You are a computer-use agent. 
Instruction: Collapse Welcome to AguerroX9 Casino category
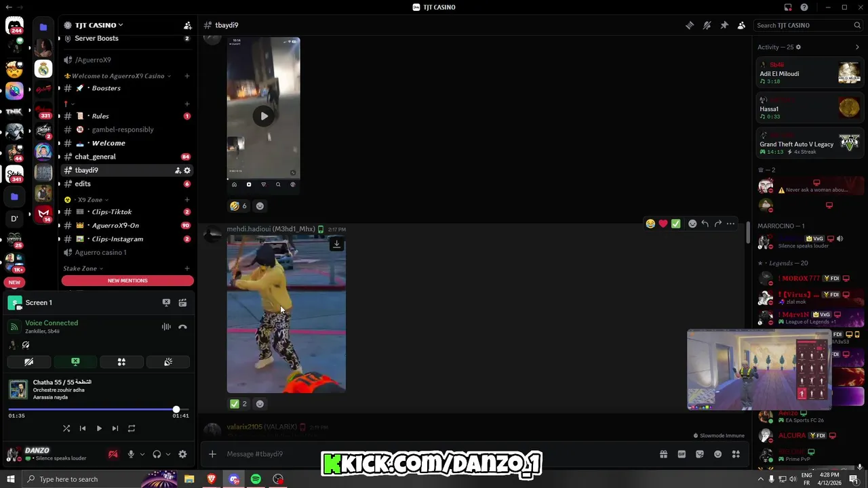(119, 76)
